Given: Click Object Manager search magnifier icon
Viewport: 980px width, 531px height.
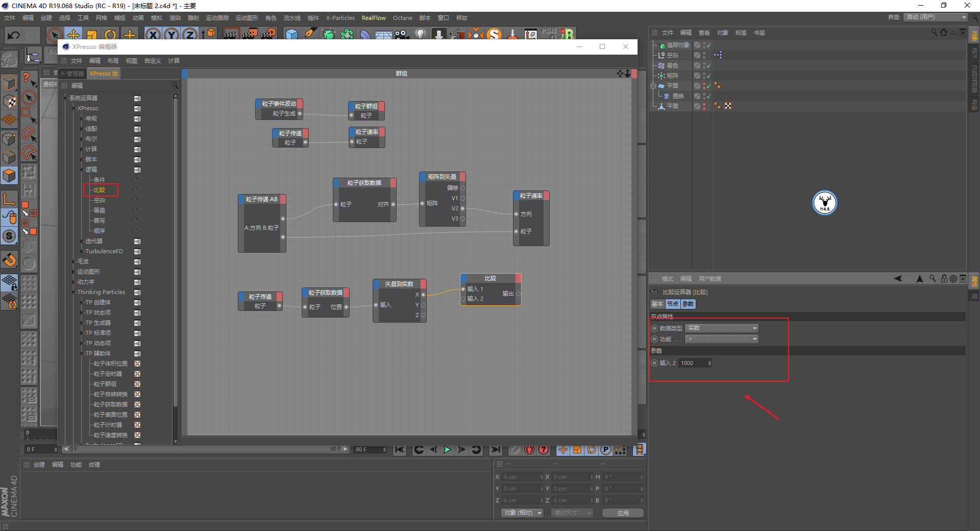Looking at the screenshot, I should [x=934, y=33].
